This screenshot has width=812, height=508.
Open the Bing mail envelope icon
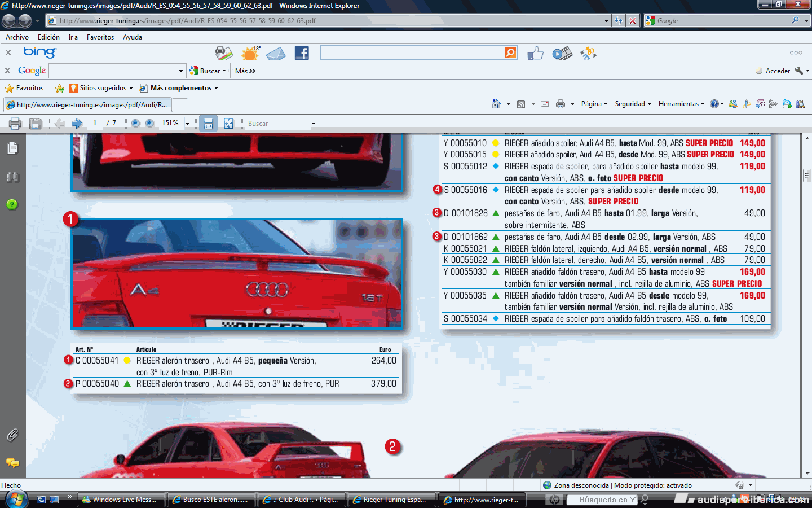[276, 54]
